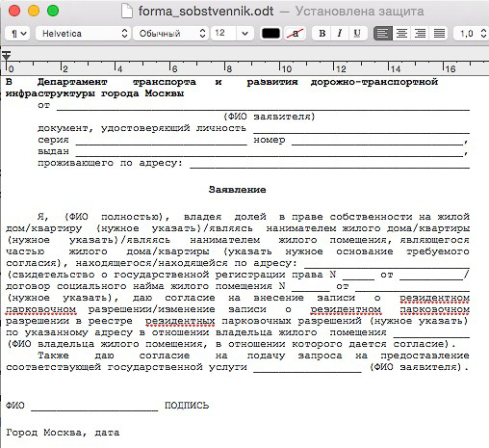Open the text background color swatch
This screenshot has height=448, width=489.
(x=296, y=34)
